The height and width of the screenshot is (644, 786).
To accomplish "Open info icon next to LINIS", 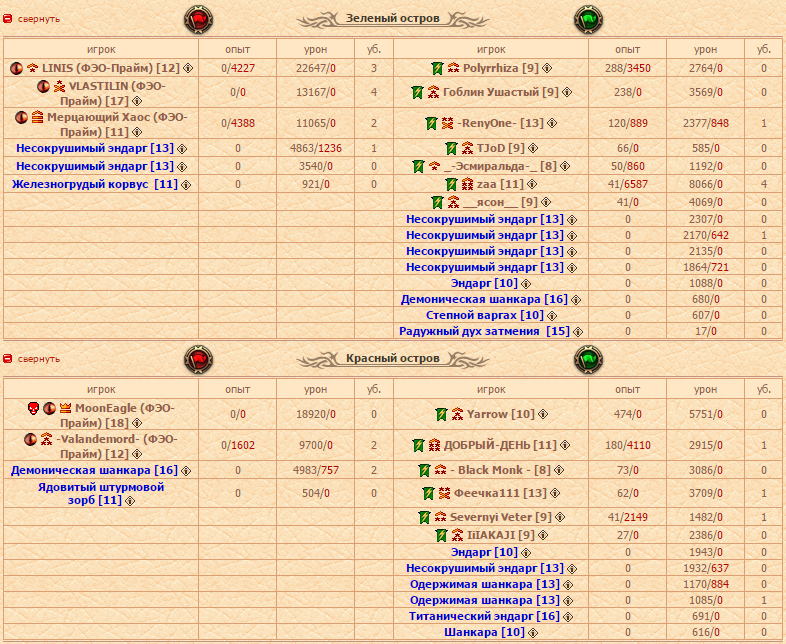I will click(x=188, y=68).
